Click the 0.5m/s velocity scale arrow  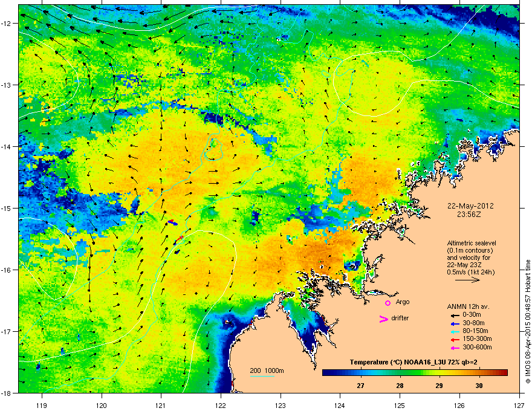click(467, 280)
